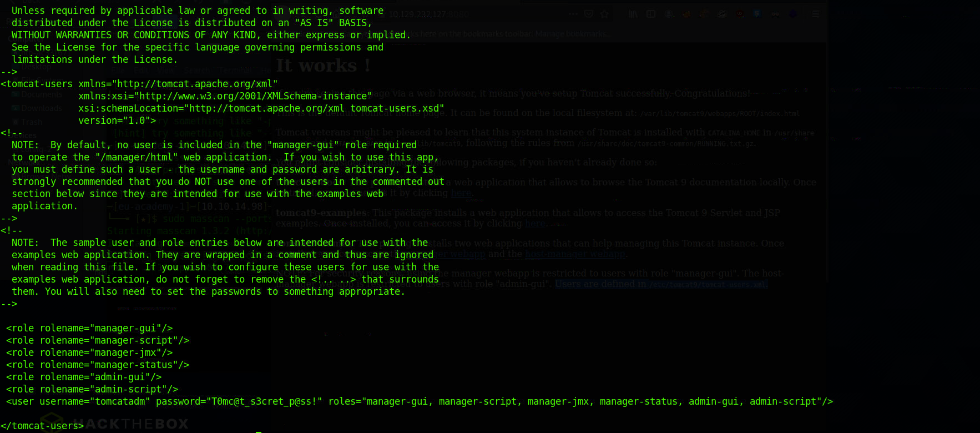
Task: Select the It works ! page heading
Action: click(323, 66)
